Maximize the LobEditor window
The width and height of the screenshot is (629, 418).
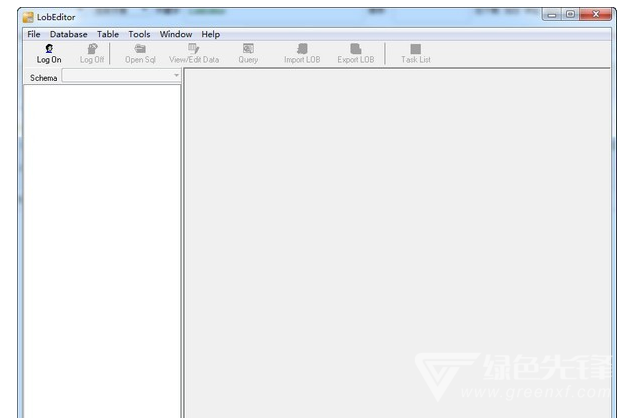[x=570, y=14]
